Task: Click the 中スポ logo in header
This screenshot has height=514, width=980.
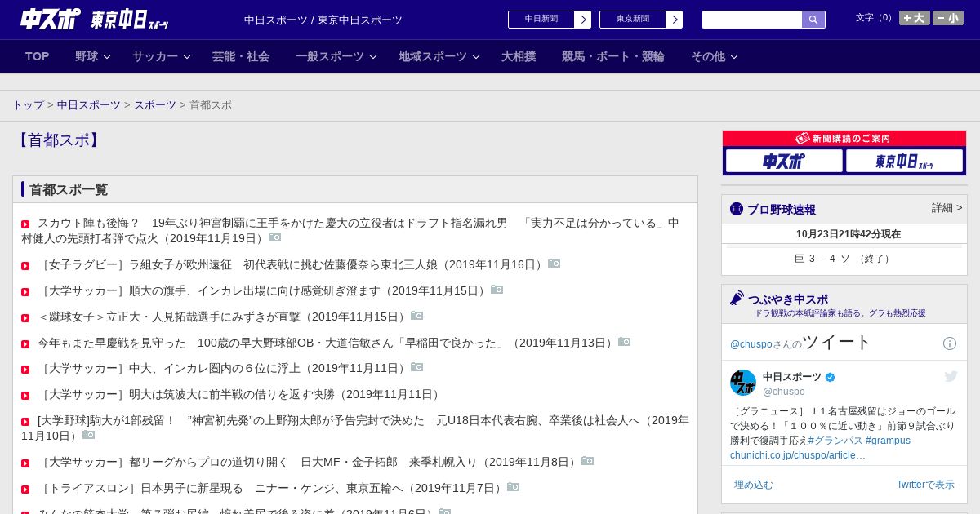Action: point(51,18)
